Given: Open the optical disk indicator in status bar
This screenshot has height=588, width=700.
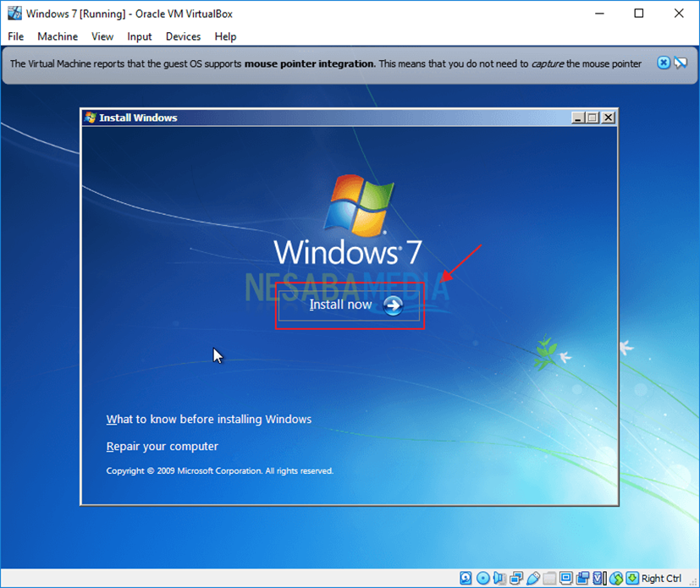Looking at the screenshot, I should coord(482,579).
